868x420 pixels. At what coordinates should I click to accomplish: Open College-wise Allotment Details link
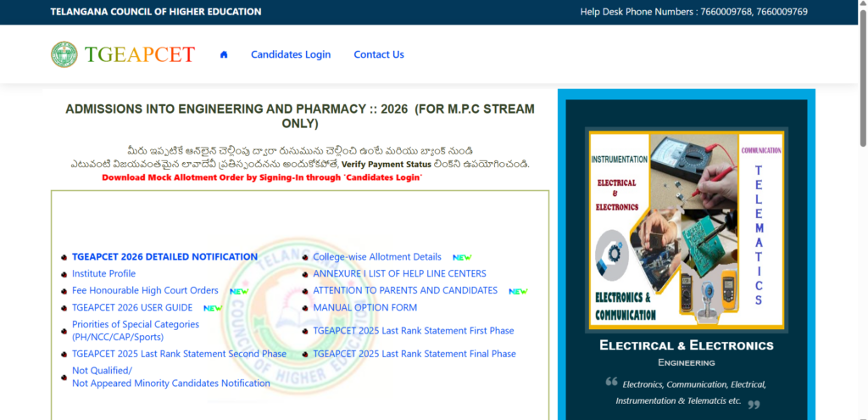click(377, 257)
